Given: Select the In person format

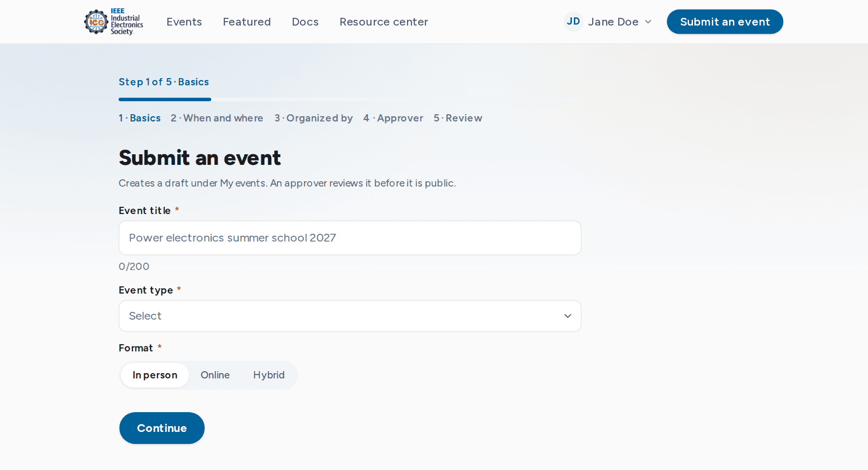Looking at the screenshot, I should 155,375.
